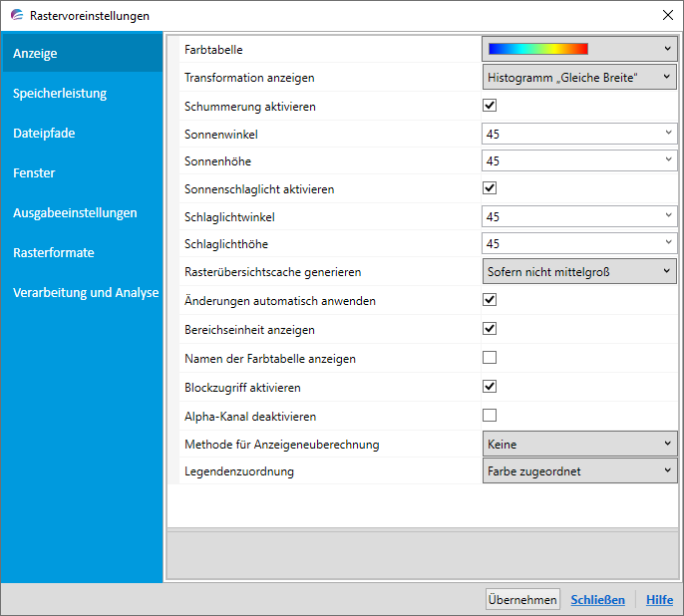Select the Rasterformate tab
This screenshot has height=616, width=684.
(x=54, y=252)
